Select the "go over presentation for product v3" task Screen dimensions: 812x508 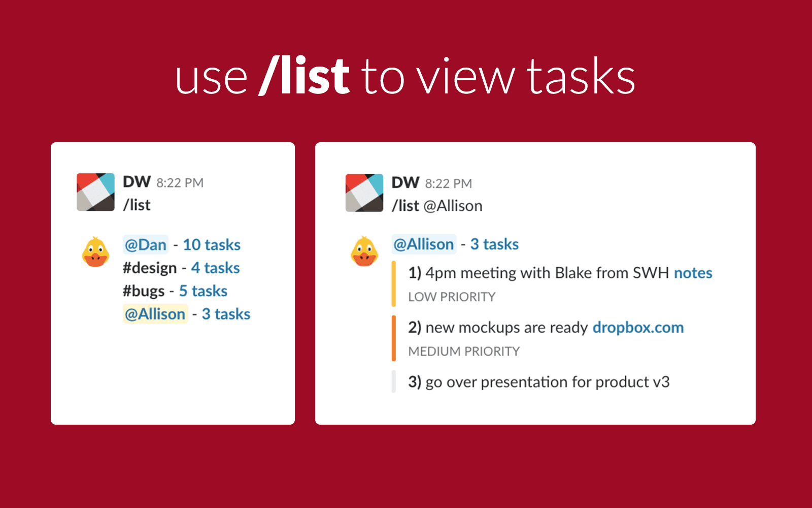coord(547,382)
